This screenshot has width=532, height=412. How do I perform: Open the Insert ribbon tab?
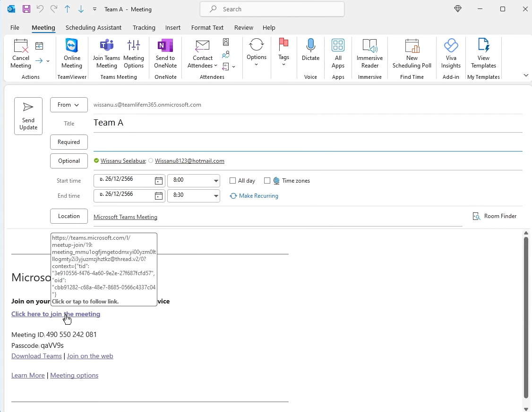coord(173,27)
